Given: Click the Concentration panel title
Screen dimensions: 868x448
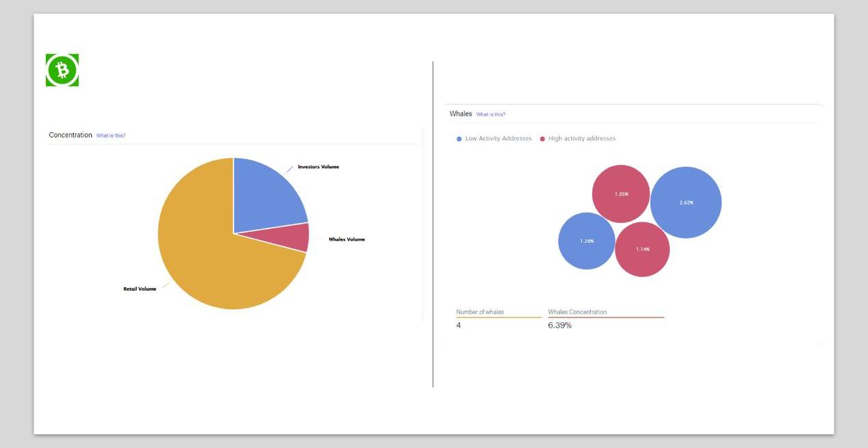Looking at the screenshot, I should point(71,135).
